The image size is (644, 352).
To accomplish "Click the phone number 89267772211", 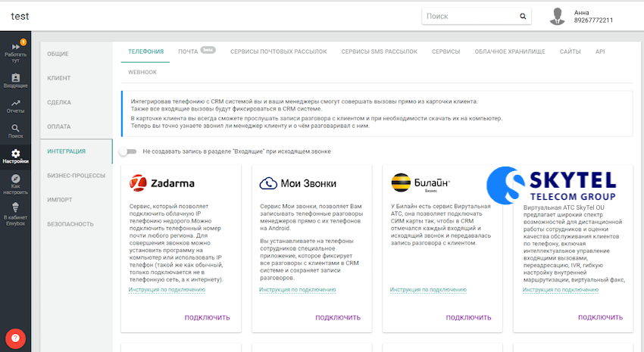I will [x=593, y=20].
